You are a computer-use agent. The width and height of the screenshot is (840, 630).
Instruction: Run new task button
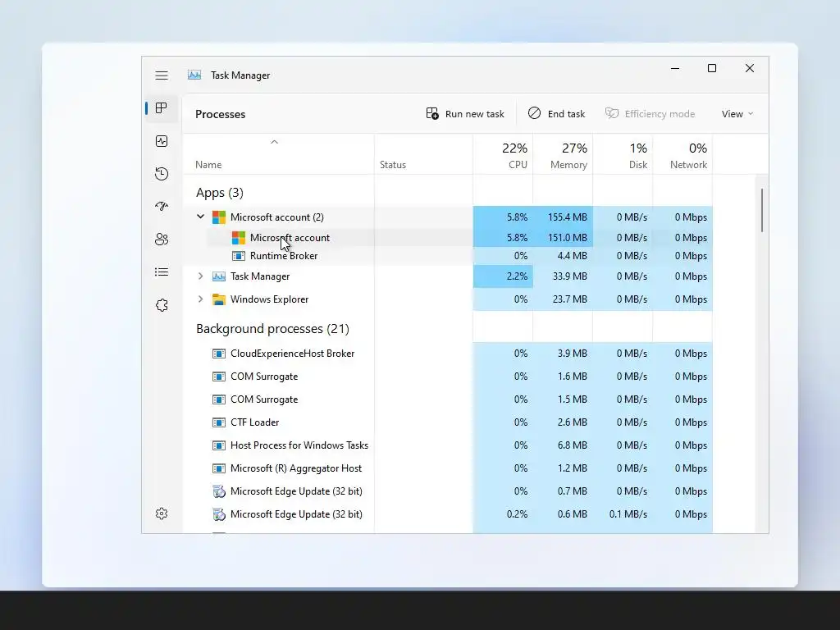[465, 113]
